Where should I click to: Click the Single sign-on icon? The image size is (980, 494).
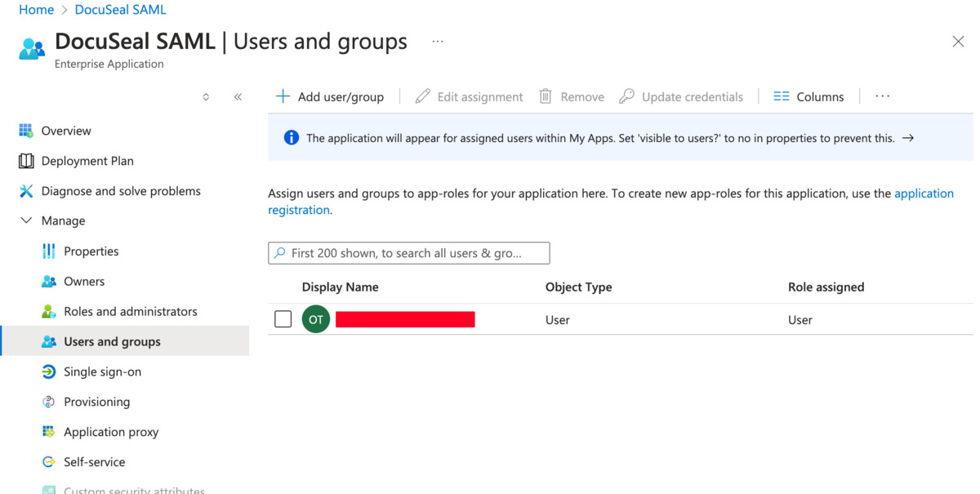pyautogui.click(x=49, y=372)
